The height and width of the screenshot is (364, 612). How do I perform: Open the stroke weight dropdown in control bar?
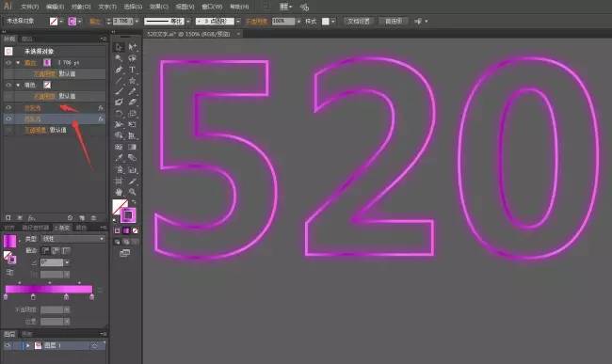click(137, 22)
